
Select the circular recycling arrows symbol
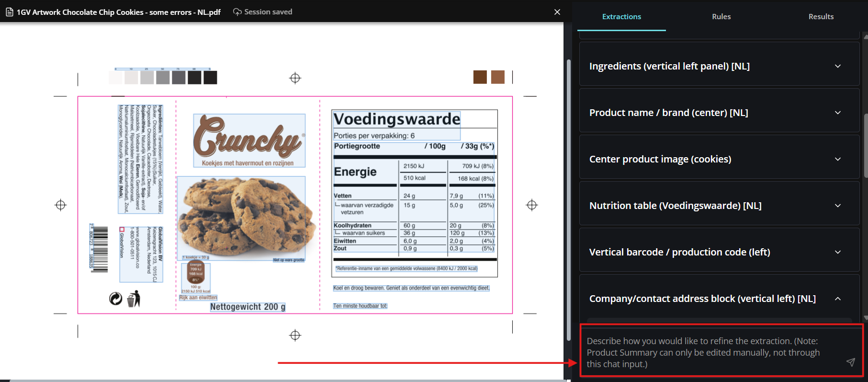[x=116, y=299]
